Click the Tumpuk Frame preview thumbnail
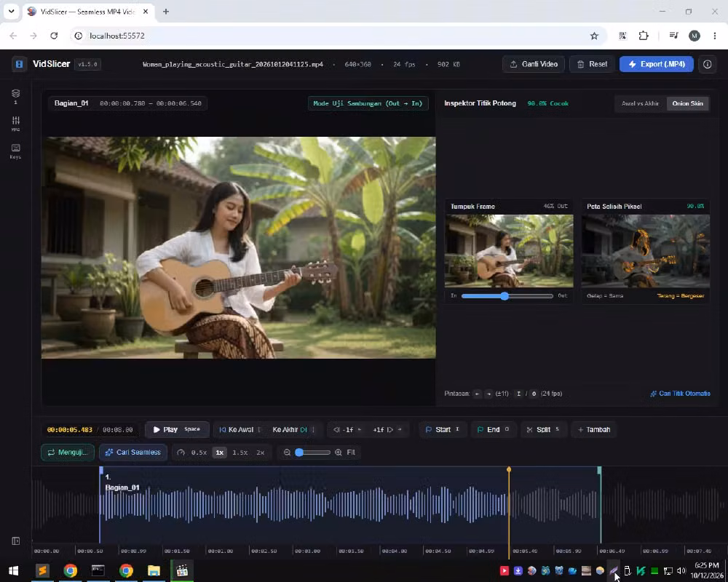Viewport: 728px width, 582px height. click(509, 250)
